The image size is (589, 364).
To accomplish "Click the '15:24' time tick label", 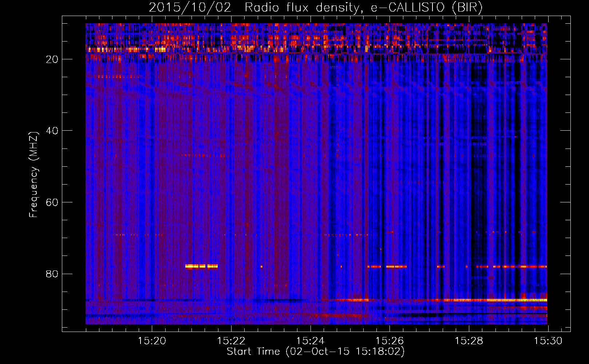I will (x=311, y=341).
